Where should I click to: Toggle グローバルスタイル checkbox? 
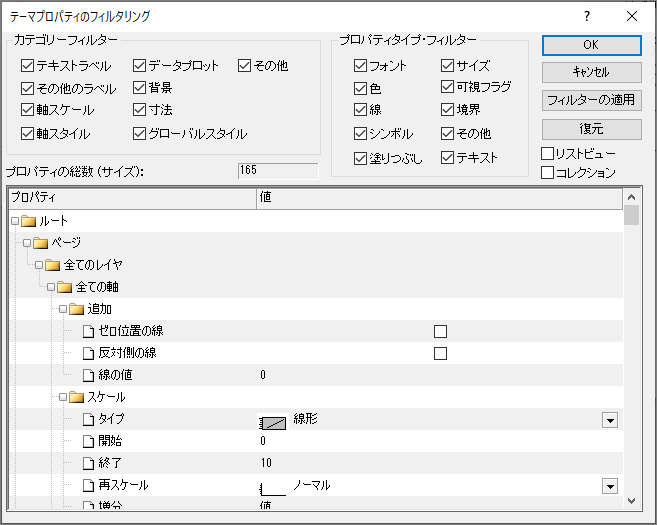139,134
